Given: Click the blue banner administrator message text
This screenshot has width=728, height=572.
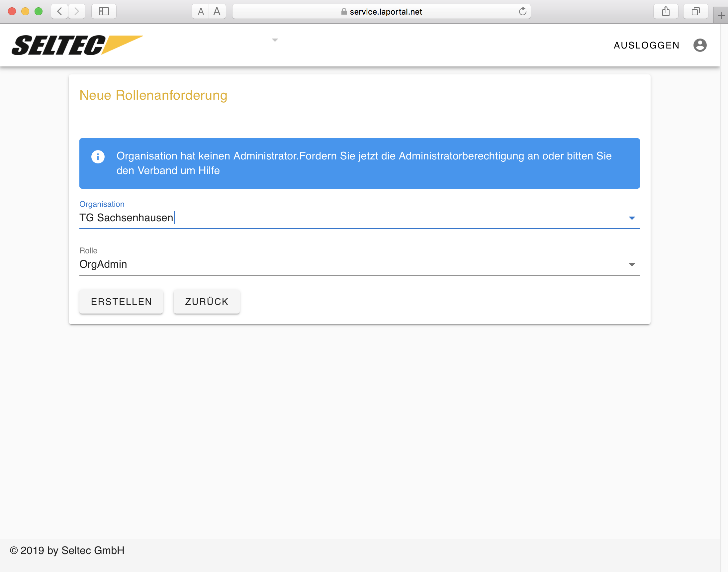Looking at the screenshot, I should 364,163.
